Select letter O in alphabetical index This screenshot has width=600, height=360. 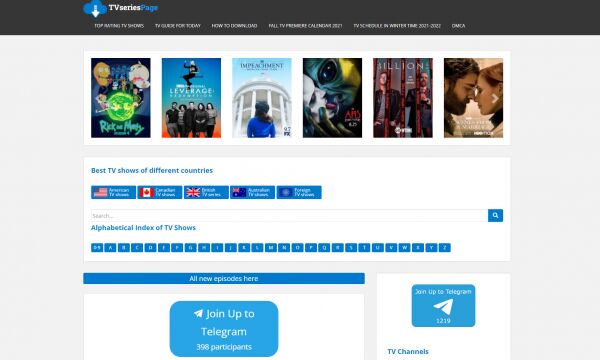(x=297, y=248)
